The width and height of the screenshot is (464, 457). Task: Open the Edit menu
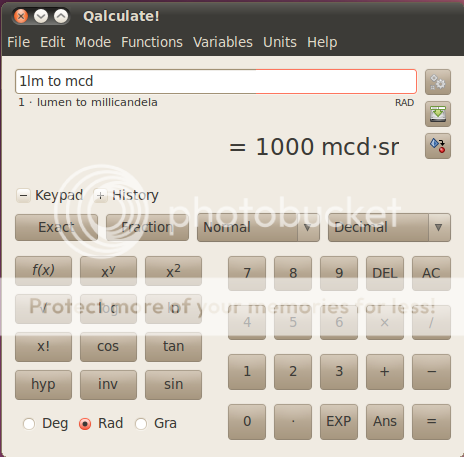(x=53, y=42)
